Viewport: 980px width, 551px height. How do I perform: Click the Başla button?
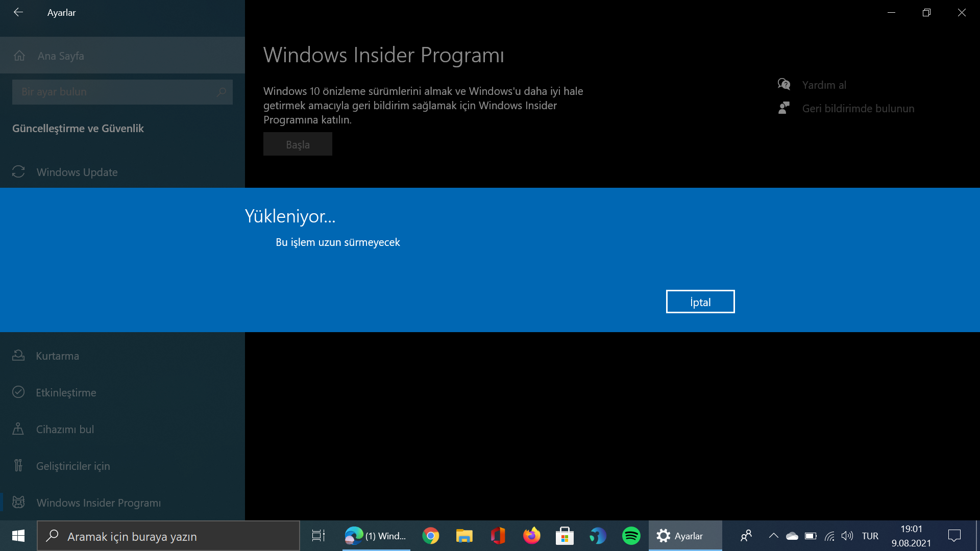click(x=298, y=144)
